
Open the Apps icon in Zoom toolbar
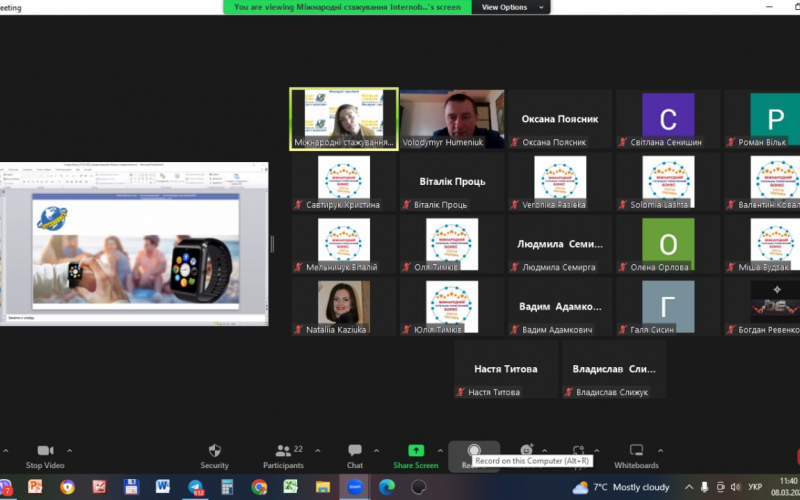[x=578, y=449]
